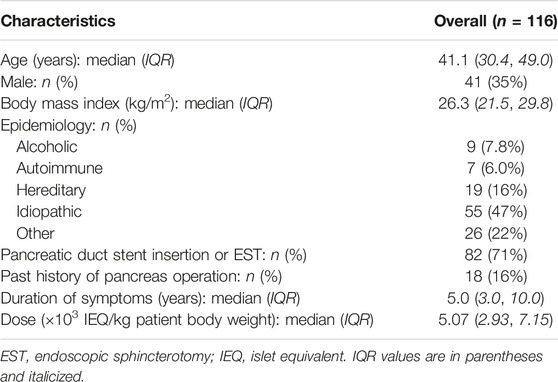Click the Age (years) median row label
Image resolution: width=558 pixels, height=382 pixels.
[88, 61]
